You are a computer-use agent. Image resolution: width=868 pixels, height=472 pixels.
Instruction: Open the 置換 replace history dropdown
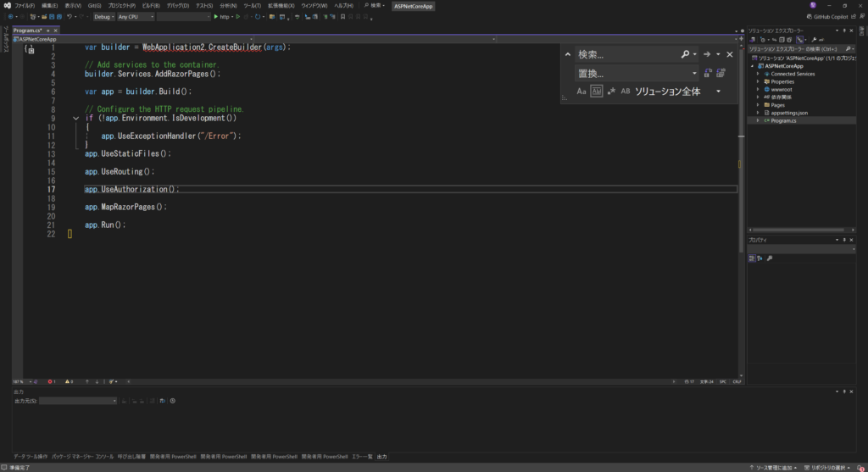[x=694, y=73]
